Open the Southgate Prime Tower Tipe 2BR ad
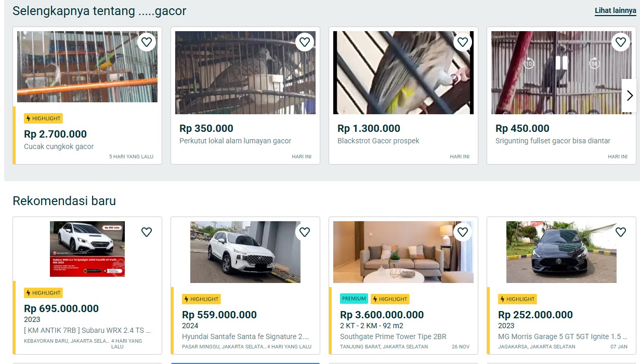Viewport: 640px width, 364px height. point(393,336)
